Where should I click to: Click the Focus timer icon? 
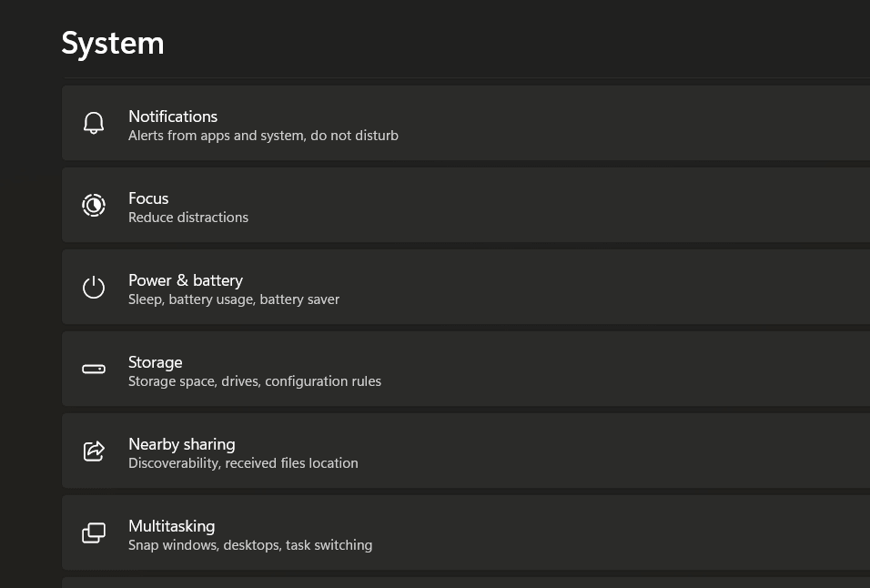point(94,205)
